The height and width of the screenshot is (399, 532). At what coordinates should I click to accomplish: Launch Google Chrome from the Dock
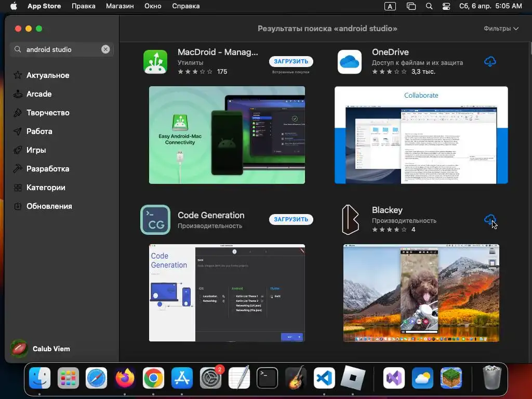click(153, 378)
